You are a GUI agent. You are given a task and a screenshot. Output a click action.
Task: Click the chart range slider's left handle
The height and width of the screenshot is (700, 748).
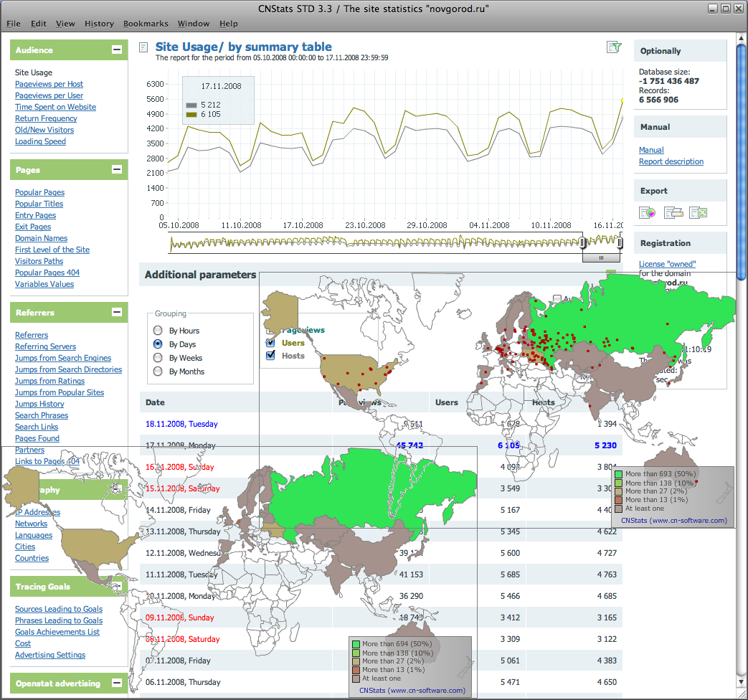point(583,243)
